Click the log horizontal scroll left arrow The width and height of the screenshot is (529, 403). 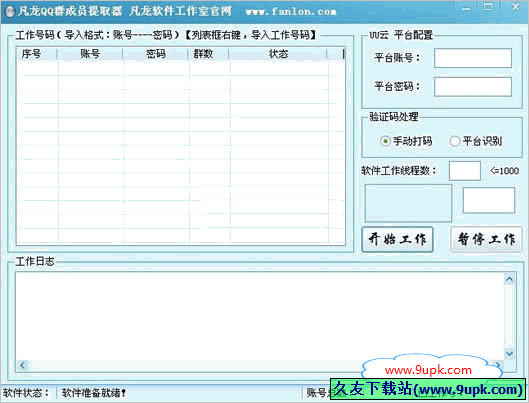tap(23, 365)
